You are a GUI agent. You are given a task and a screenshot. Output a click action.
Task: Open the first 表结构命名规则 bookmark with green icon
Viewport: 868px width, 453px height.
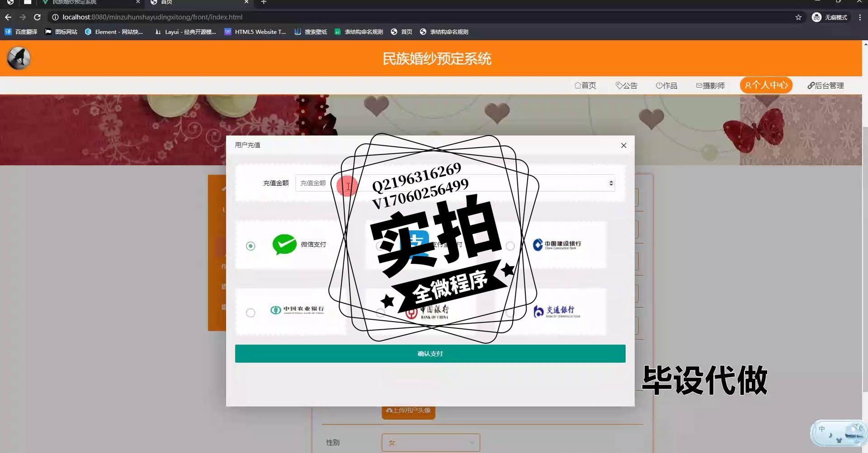point(359,32)
